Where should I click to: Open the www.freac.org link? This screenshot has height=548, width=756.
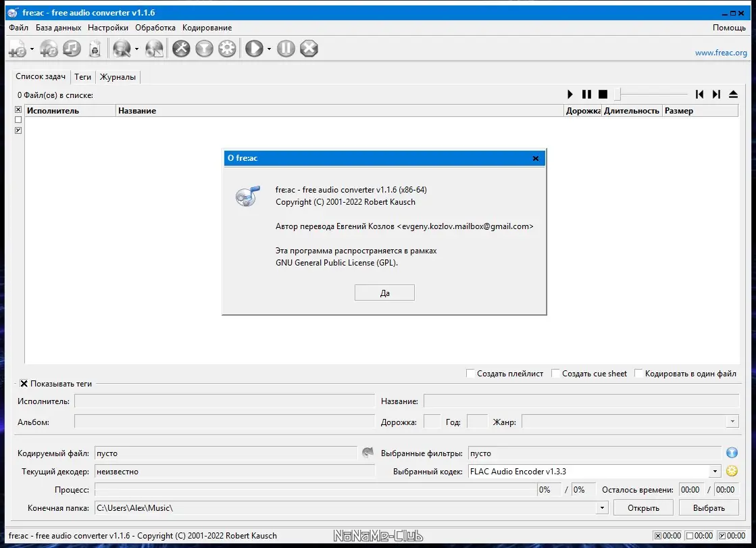click(721, 53)
